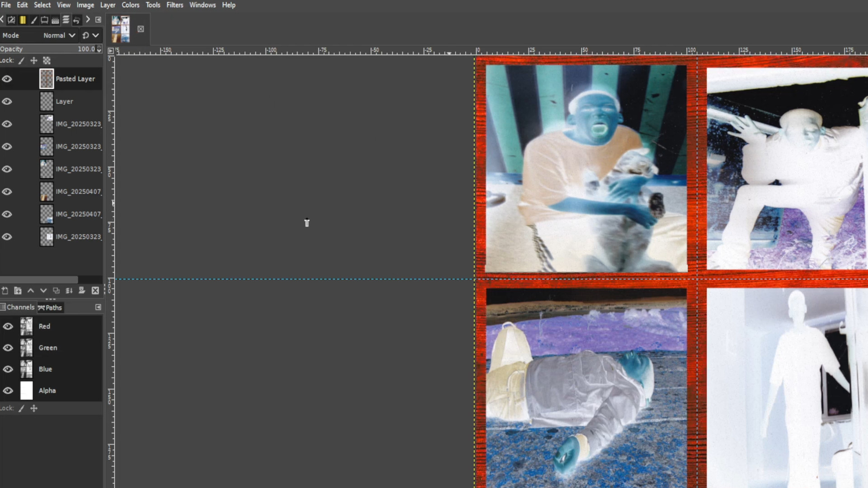Toggle Alpha channel visibility
Viewport: 868px width, 488px height.
[x=8, y=390]
